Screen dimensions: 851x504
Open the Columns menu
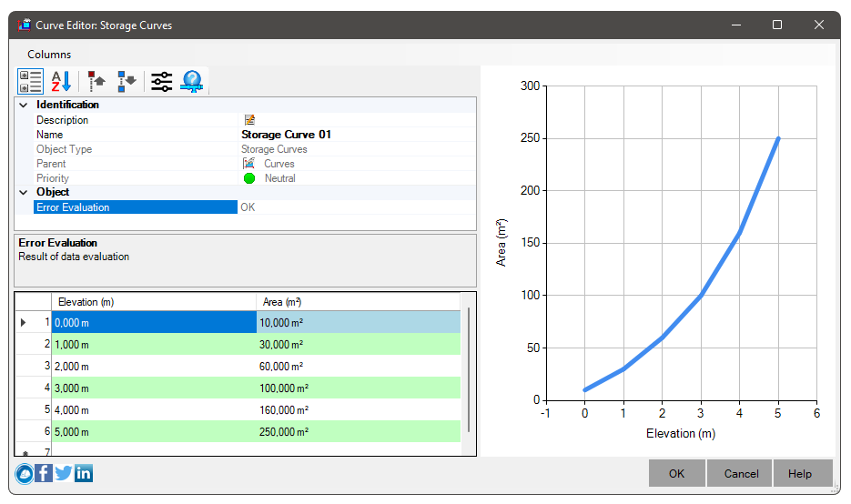pos(49,55)
